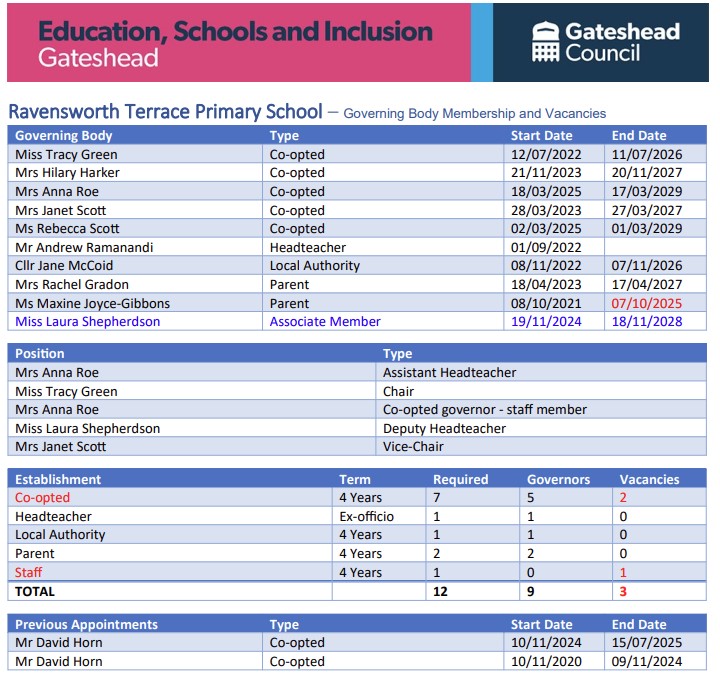The width and height of the screenshot is (720, 680).
Task: Select start date '18/03/2025'
Action: (x=546, y=191)
